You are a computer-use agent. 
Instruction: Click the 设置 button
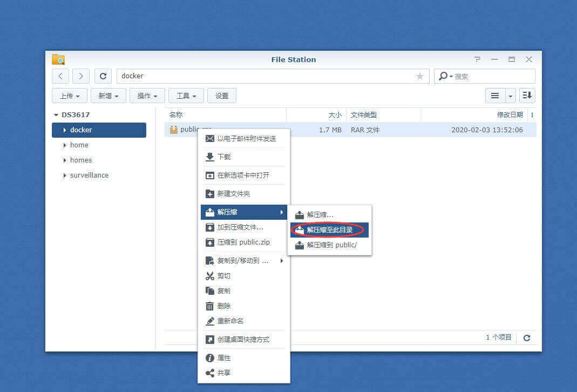click(222, 96)
